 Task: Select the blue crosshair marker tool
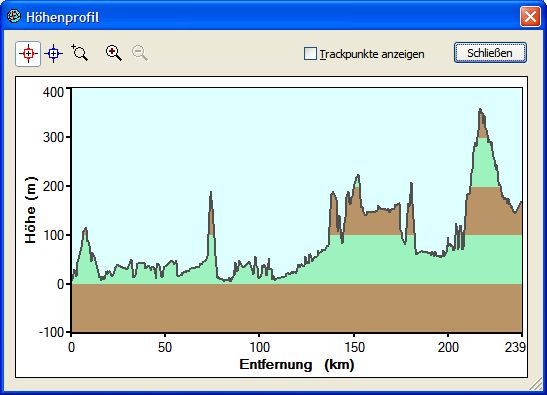[x=53, y=54]
